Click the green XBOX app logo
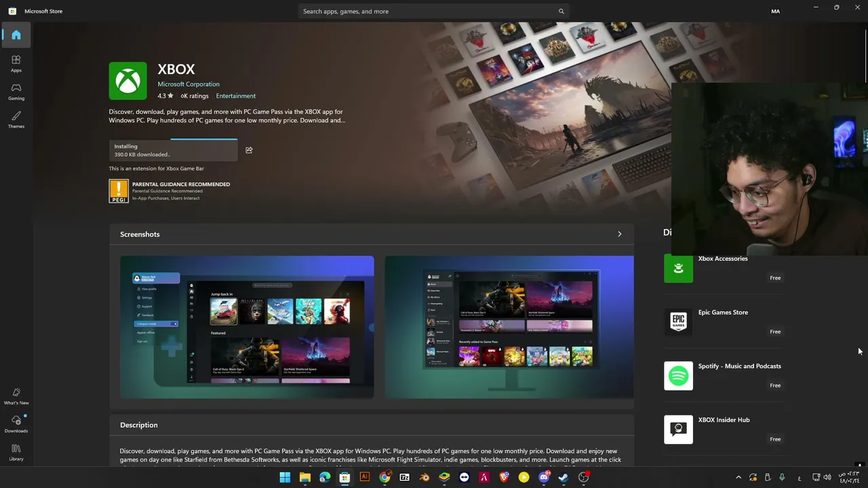Viewport: 868px width, 488px height. coord(128,81)
